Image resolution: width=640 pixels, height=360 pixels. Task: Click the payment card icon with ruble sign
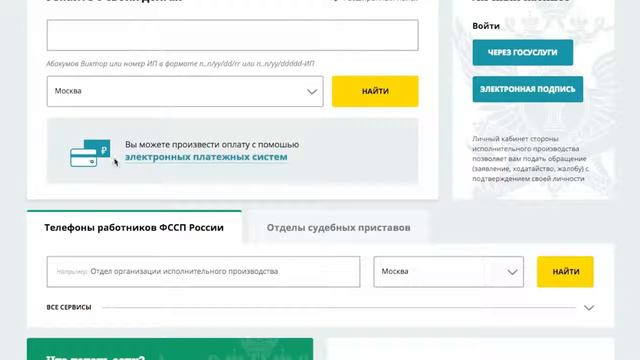[90, 153]
